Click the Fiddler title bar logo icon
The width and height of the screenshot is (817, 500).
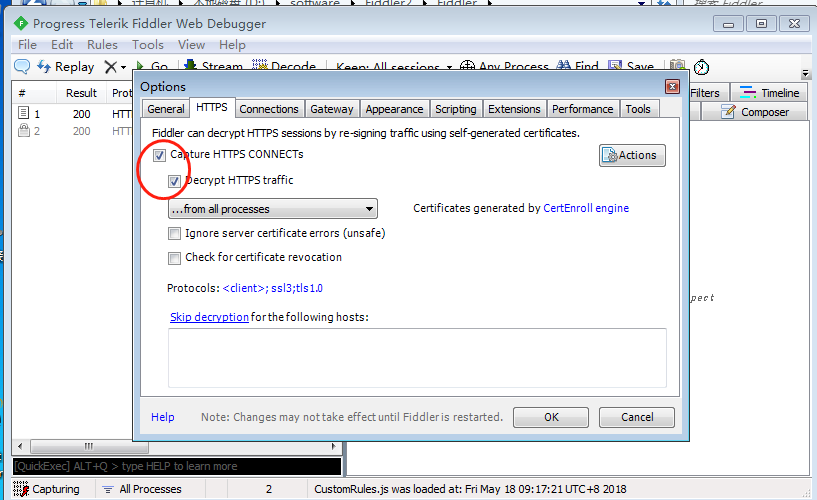(x=21, y=23)
